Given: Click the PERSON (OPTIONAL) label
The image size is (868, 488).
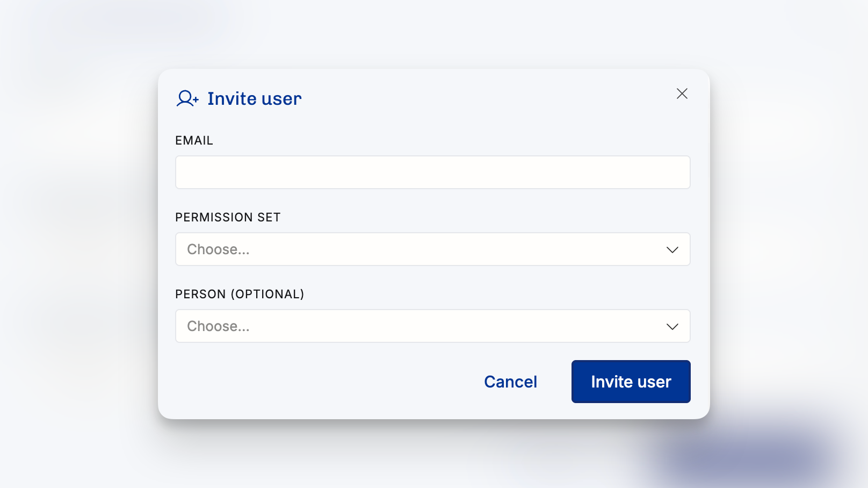Looking at the screenshot, I should 240,294.
